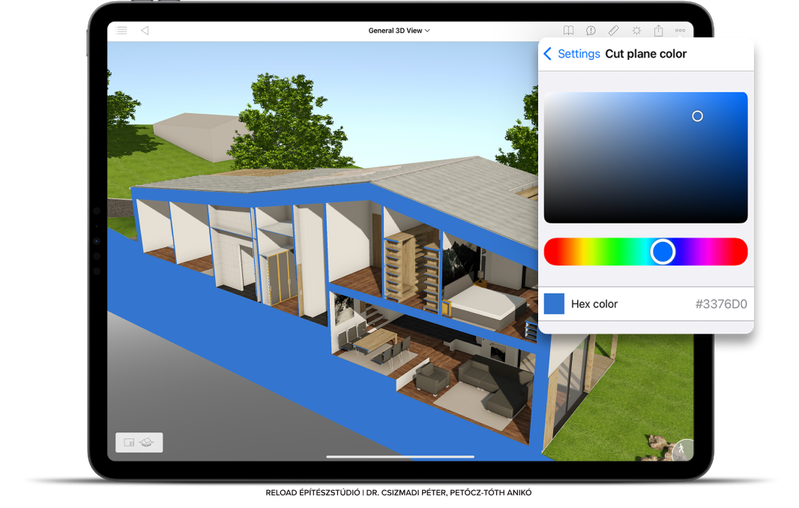Open the hamburger menu icon
The image size is (799, 508).
122,31
